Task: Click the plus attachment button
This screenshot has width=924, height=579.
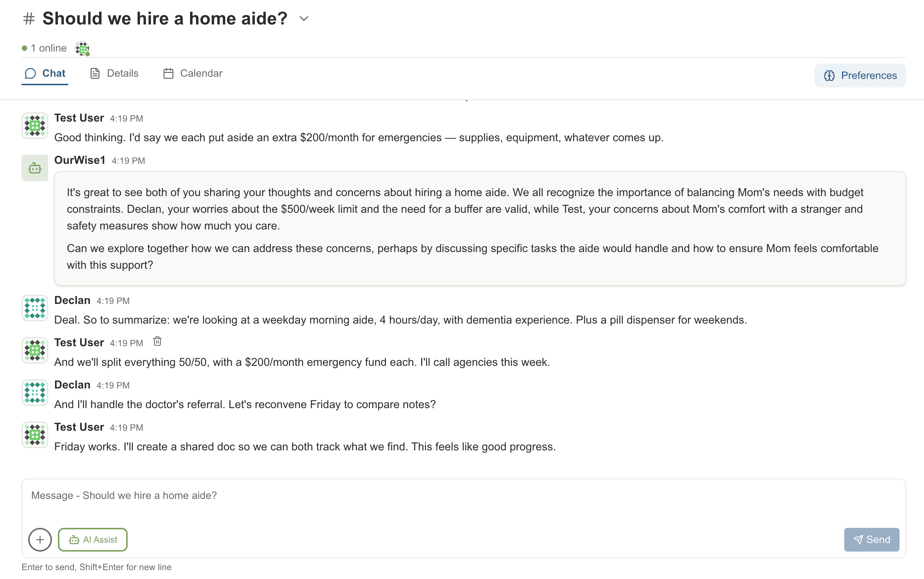Action: (40, 540)
